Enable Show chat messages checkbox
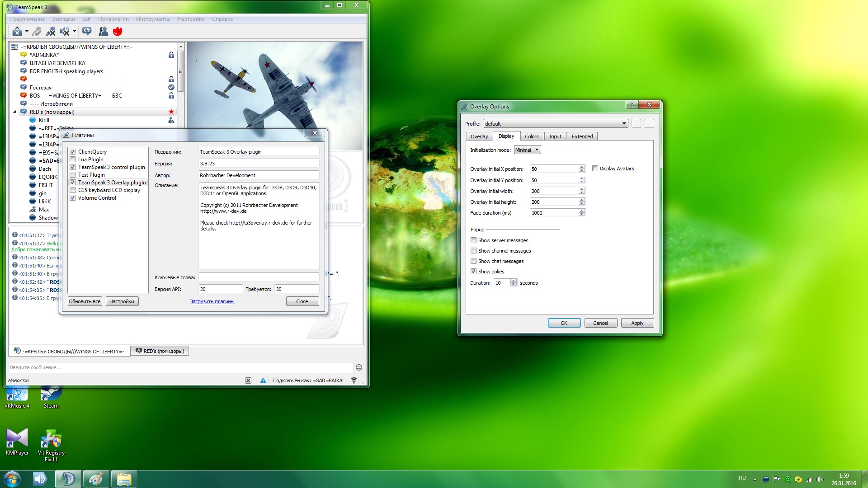This screenshot has width=868, height=488. coord(473,261)
